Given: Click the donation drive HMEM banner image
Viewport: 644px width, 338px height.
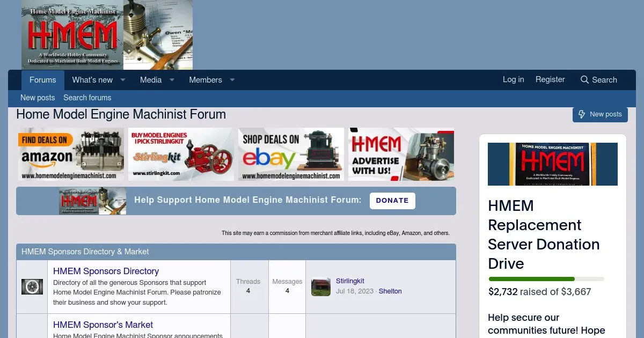Looking at the screenshot, I should pyautogui.click(x=553, y=164).
